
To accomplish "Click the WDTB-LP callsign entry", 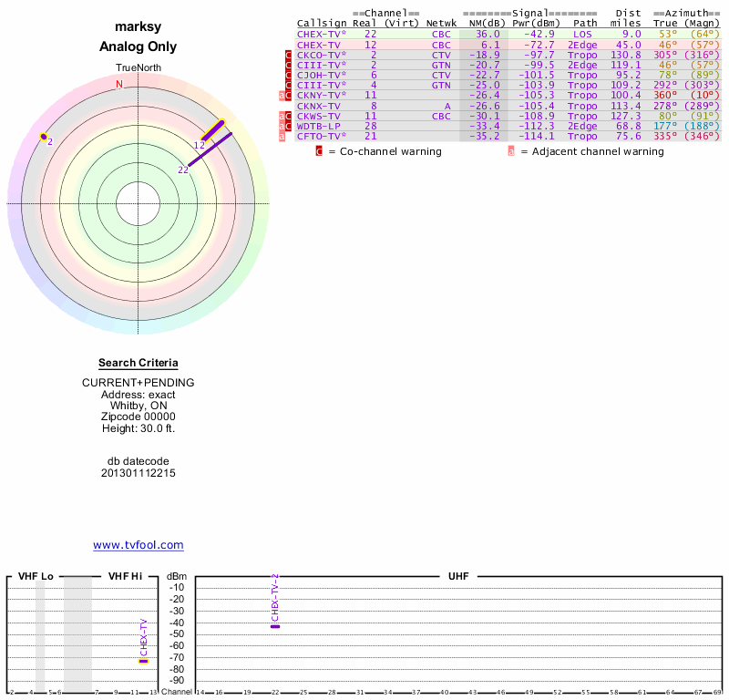I will pos(319,126).
